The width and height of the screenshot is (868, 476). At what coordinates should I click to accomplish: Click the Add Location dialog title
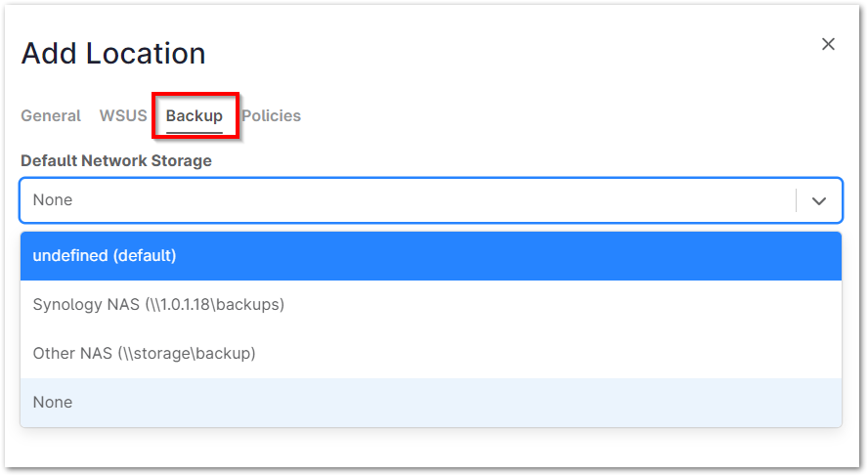coord(113,54)
